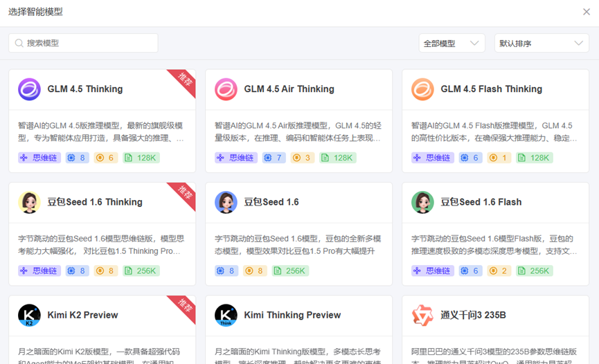599x364 pixels.
Task: Focus the 搜索模型 search field
Action: pos(83,43)
